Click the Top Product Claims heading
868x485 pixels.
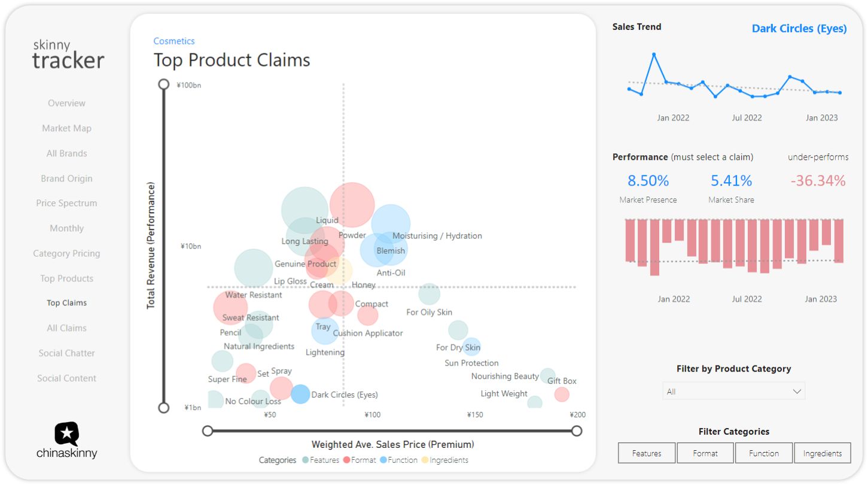click(232, 60)
